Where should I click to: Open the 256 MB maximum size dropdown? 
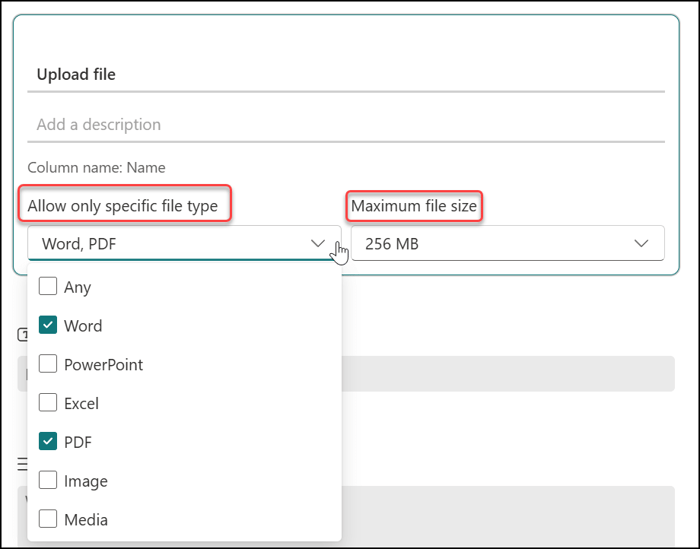(x=507, y=243)
